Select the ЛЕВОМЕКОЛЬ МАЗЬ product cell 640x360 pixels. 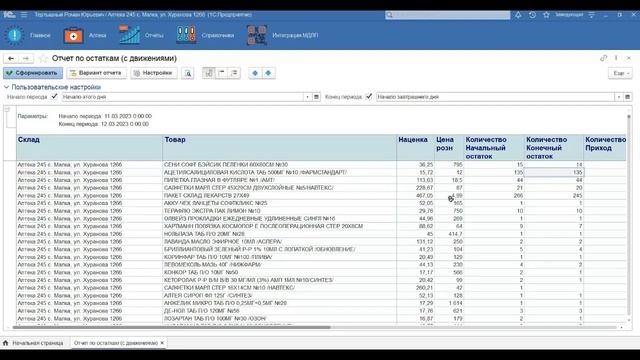pyautogui.click(x=280, y=265)
